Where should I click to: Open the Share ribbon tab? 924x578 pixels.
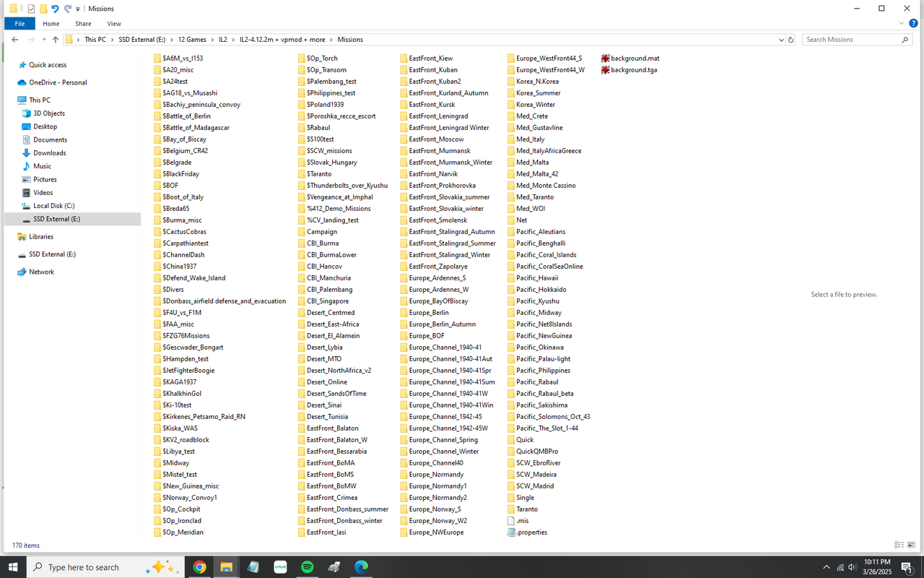[83, 23]
